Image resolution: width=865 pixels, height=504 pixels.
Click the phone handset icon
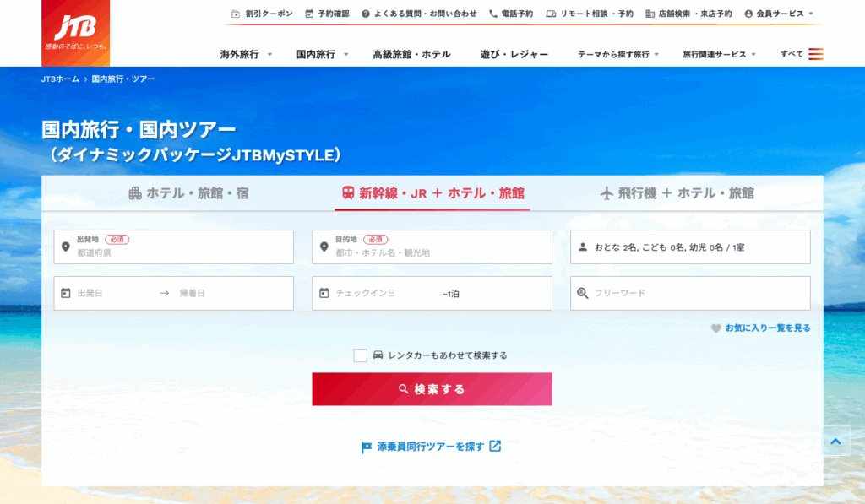493,14
